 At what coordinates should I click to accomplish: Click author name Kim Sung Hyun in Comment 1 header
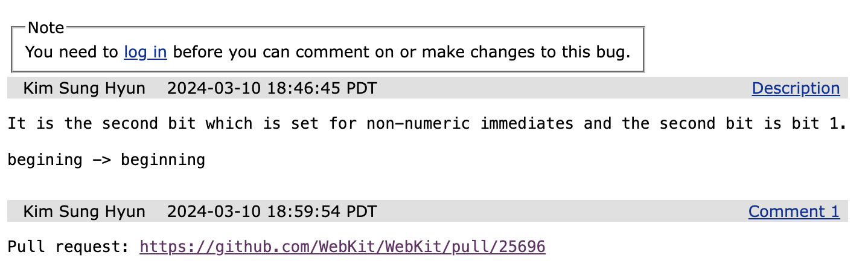[x=85, y=212]
